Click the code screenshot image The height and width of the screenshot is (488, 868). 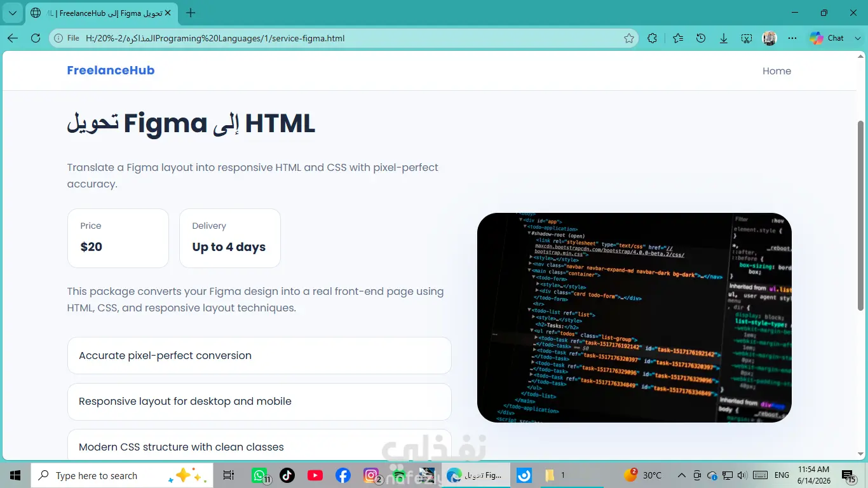pyautogui.click(x=634, y=318)
